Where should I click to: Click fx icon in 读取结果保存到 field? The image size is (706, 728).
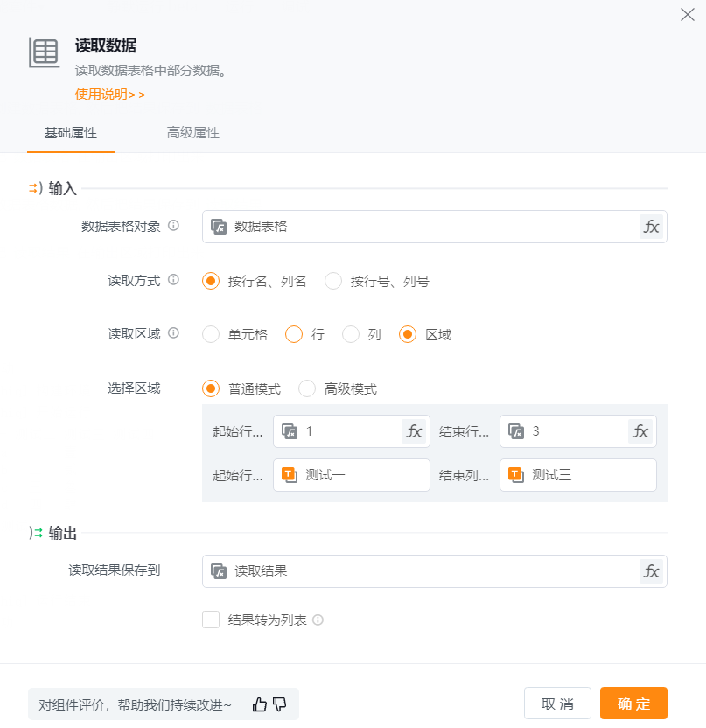[651, 571]
